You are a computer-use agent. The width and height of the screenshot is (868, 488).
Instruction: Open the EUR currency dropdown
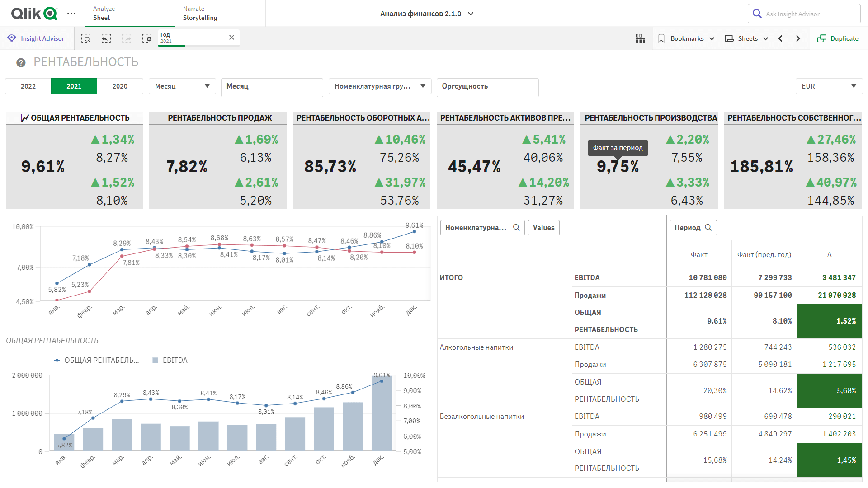(x=829, y=86)
